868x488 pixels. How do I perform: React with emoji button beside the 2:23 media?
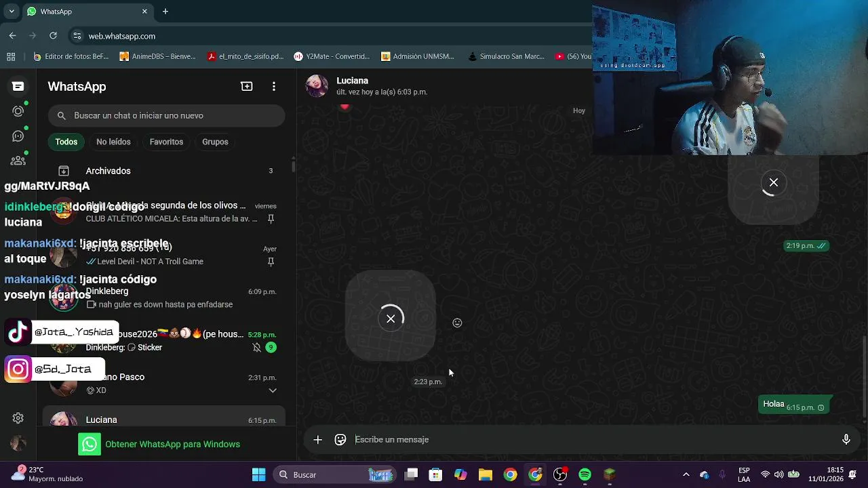(457, 323)
